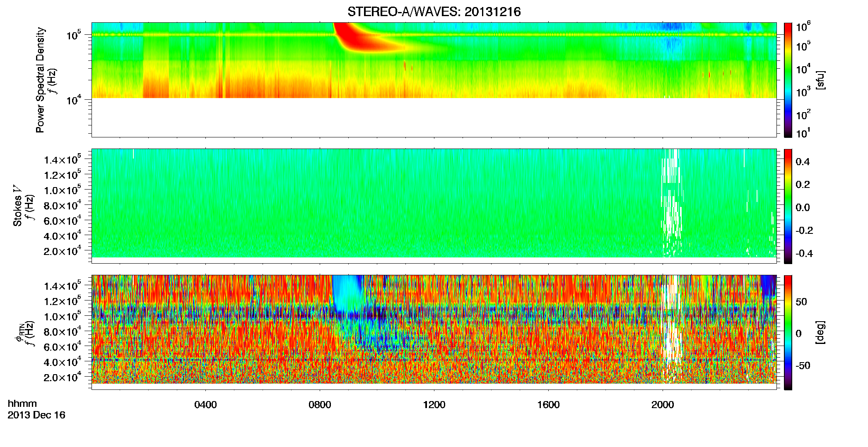Screen dimensions: 868x447
Task: Click the 0.4 tick on the Stokes V color bar
Action: tap(803, 162)
